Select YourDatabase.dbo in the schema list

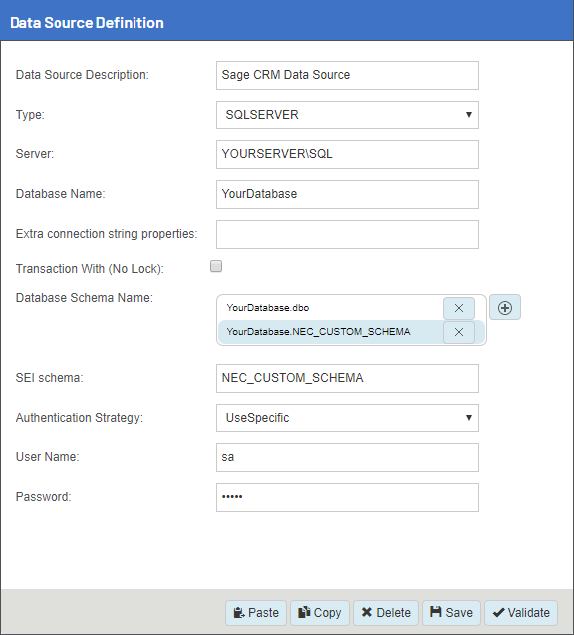pos(330,308)
